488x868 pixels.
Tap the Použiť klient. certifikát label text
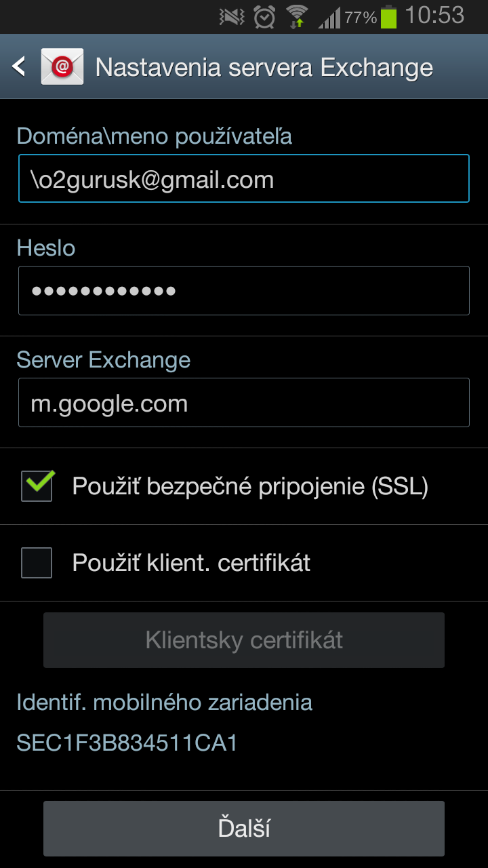point(191,563)
